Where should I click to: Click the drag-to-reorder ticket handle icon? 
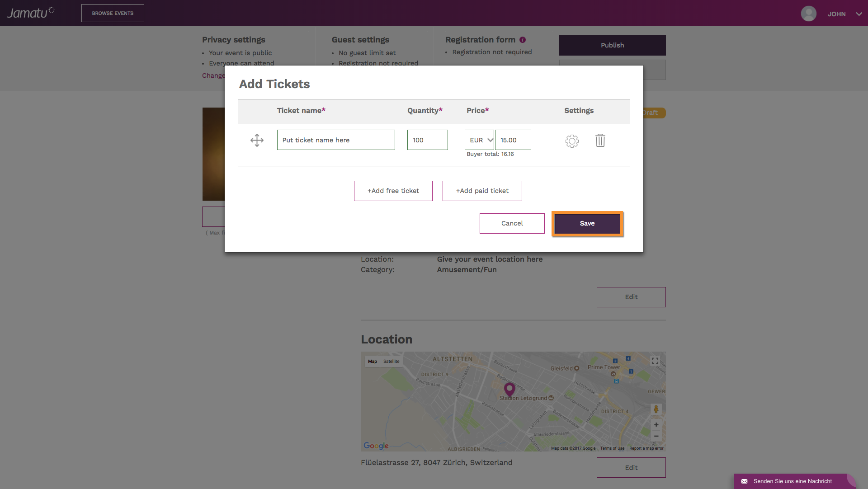tap(257, 140)
